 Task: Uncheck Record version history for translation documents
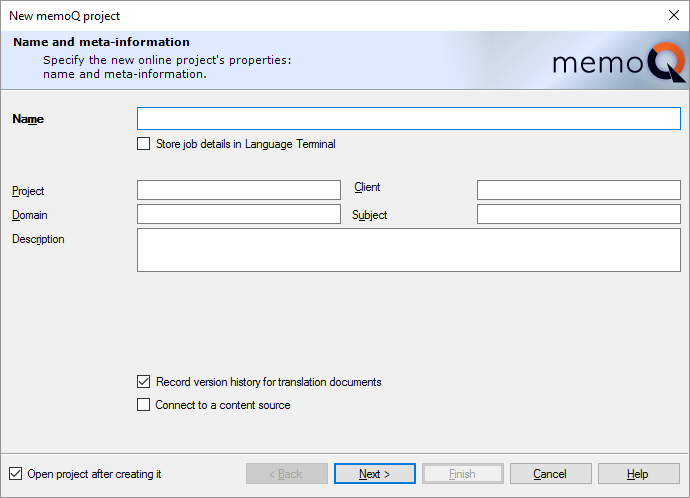(143, 381)
